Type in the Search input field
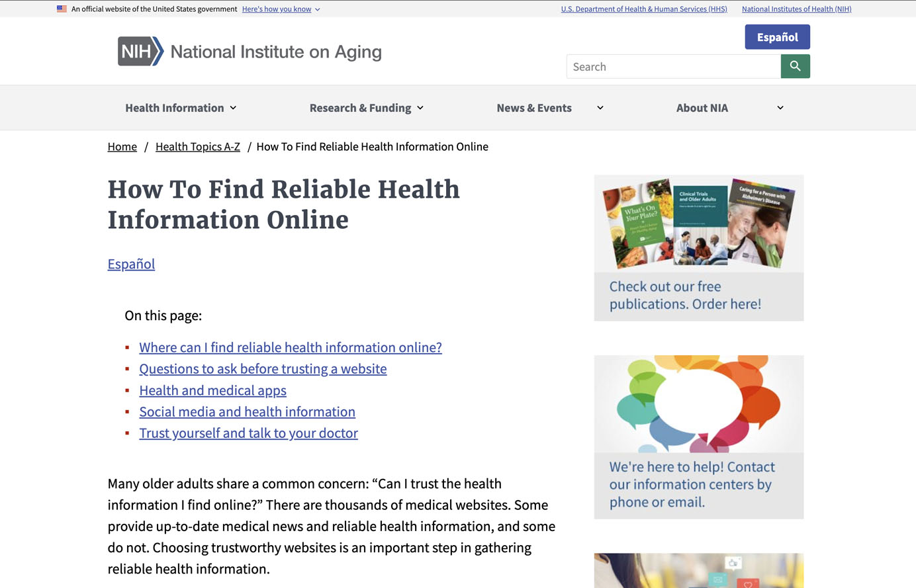 coord(673,67)
